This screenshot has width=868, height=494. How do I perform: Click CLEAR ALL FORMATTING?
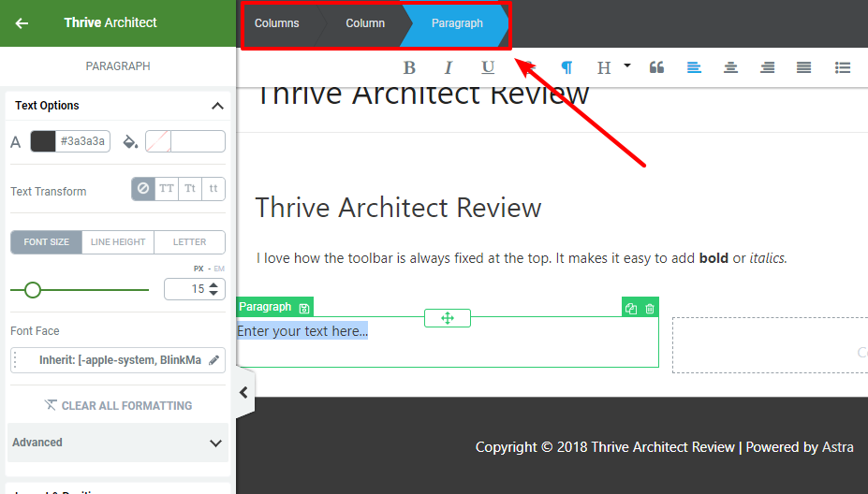pos(118,405)
